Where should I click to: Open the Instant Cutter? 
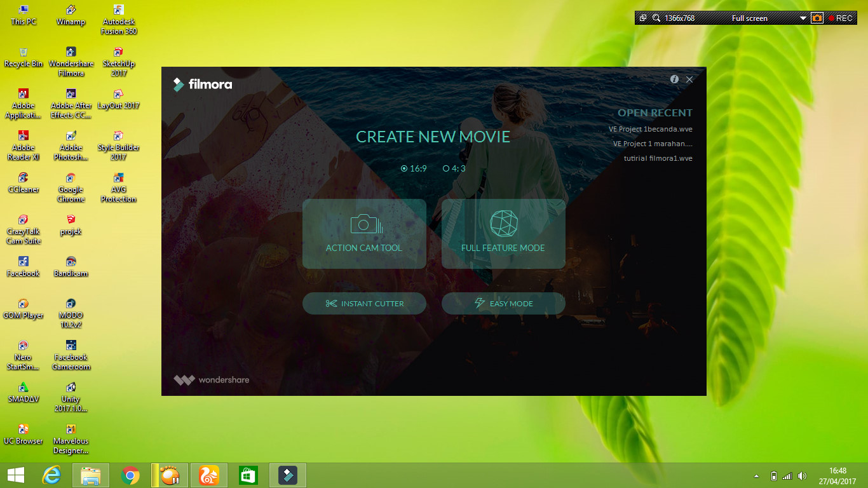tap(364, 304)
